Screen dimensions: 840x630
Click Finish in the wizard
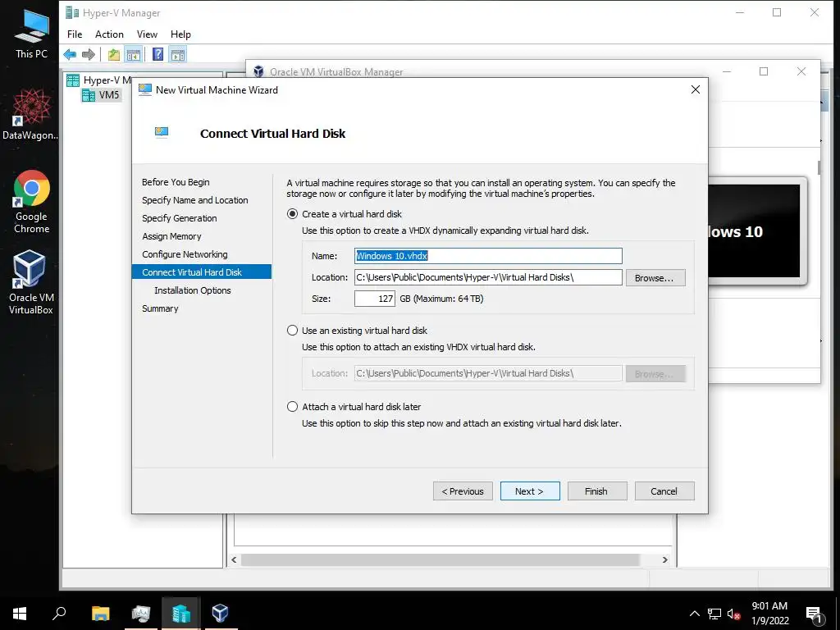(x=597, y=491)
